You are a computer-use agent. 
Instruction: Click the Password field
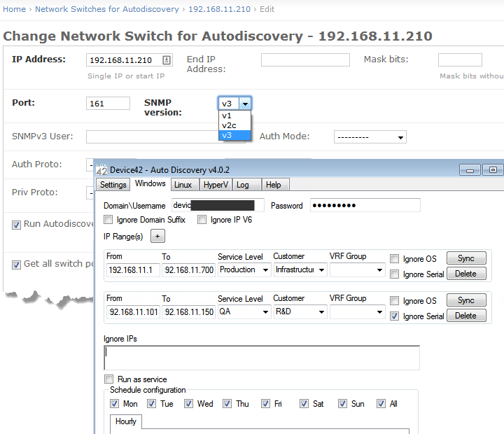point(365,205)
